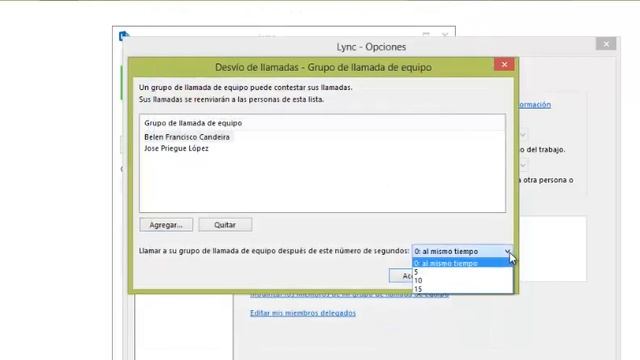Open the seconds delay combo box
This screenshot has width=640, height=360.
point(462,251)
